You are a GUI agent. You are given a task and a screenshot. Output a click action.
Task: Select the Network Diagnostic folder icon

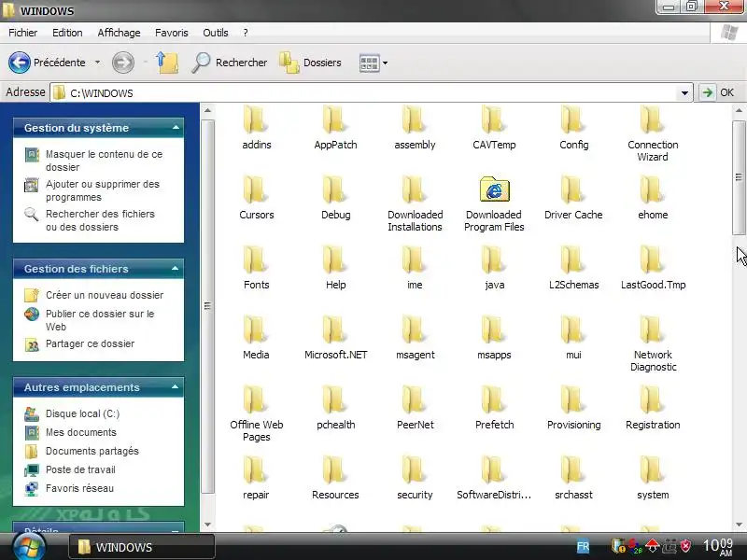click(653, 329)
